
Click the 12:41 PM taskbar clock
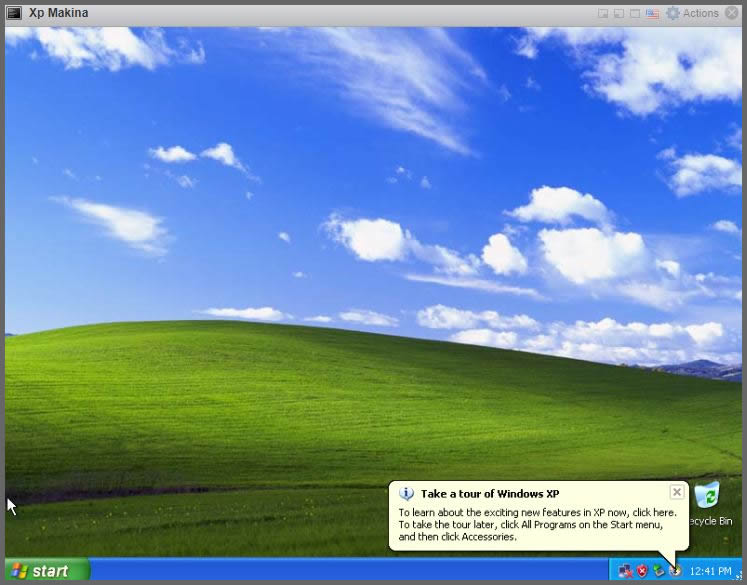[x=710, y=571]
